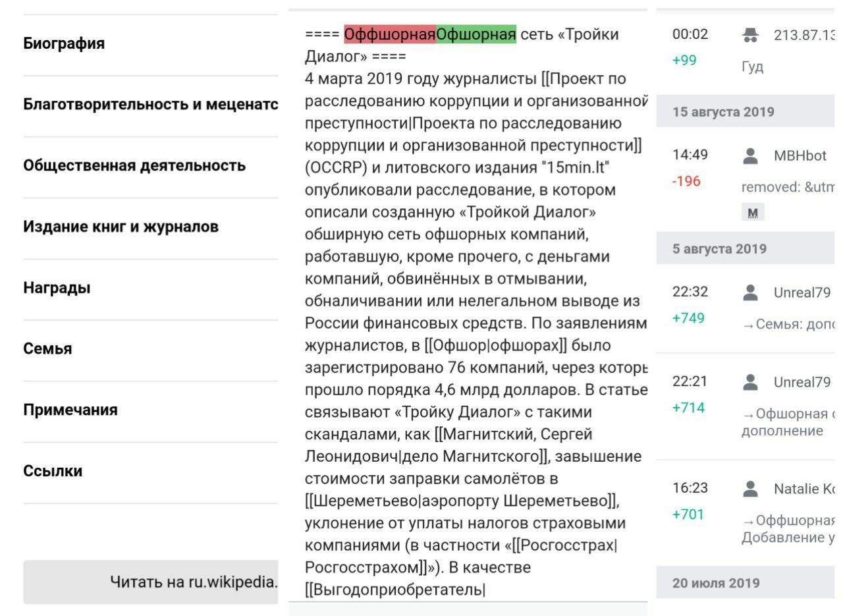Click the [[Выгодоприобретатель| wikilink text
The image size is (843, 616).
pyautogui.click(x=395, y=590)
